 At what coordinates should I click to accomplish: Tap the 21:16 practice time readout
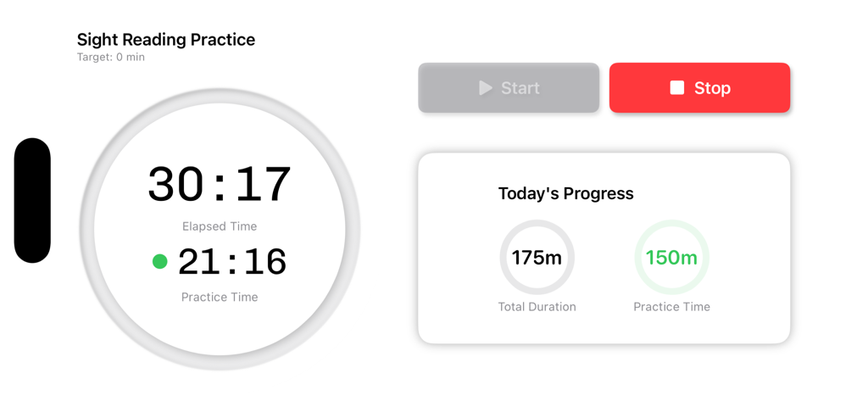(x=232, y=261)
